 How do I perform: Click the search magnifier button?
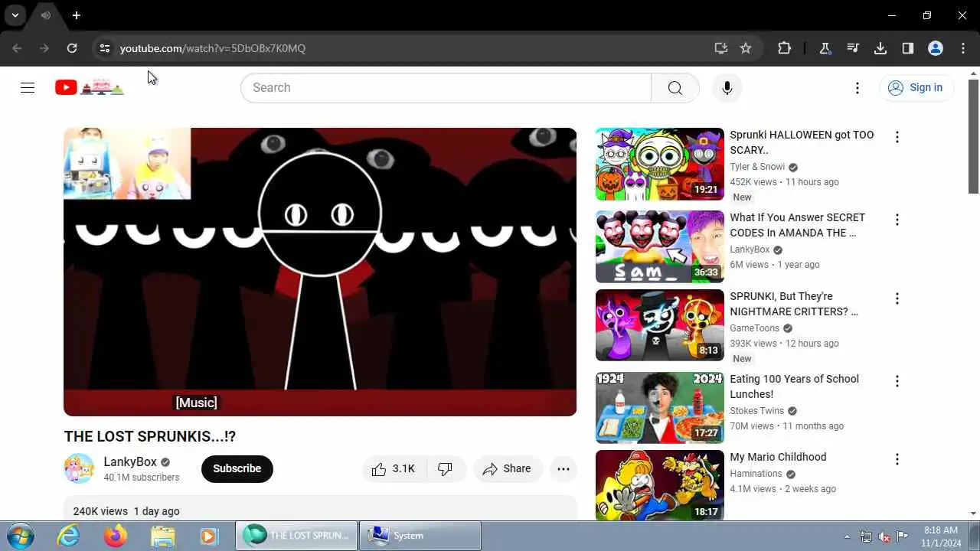tap(675, 88)
